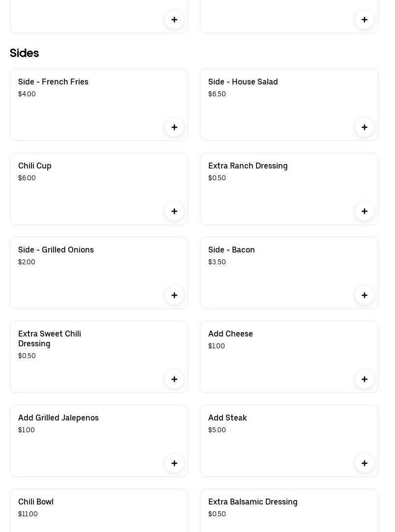The width and height of the screenshot is (395, 532).
Task: Open the Chili Bowl item
Action: (x=36, y=502)
